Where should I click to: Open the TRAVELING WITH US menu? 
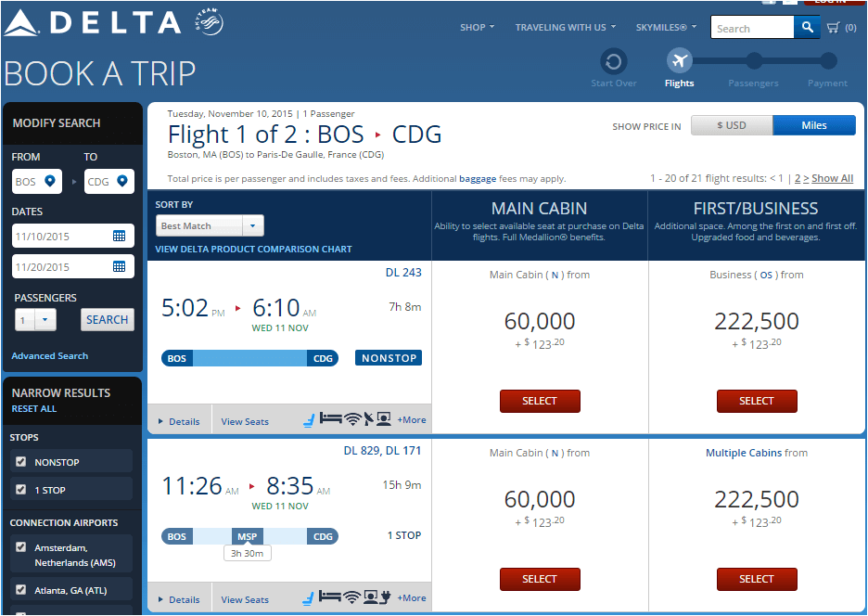click(x=565, y=27)
